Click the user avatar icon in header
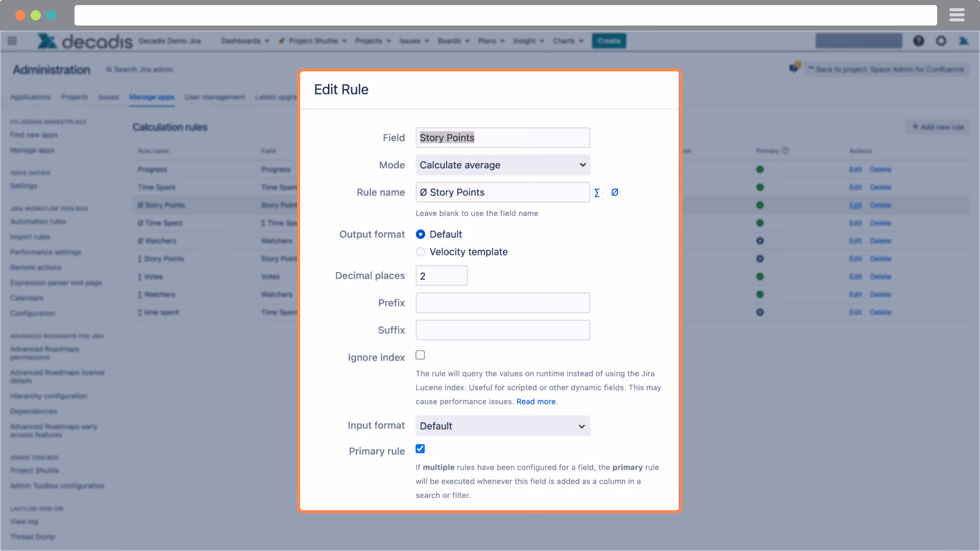Viewport: 980px width, 551px height. 964,41
